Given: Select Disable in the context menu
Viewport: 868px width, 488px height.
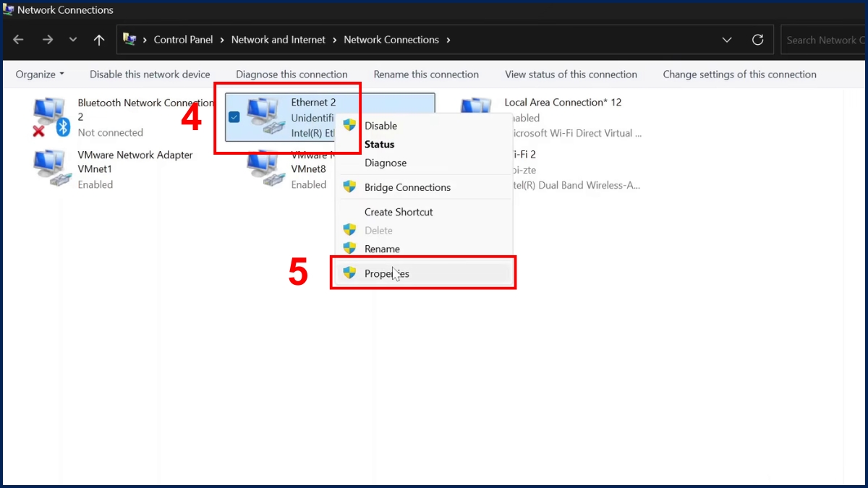Looking at the screenshot, I should (x=380, y=126).
